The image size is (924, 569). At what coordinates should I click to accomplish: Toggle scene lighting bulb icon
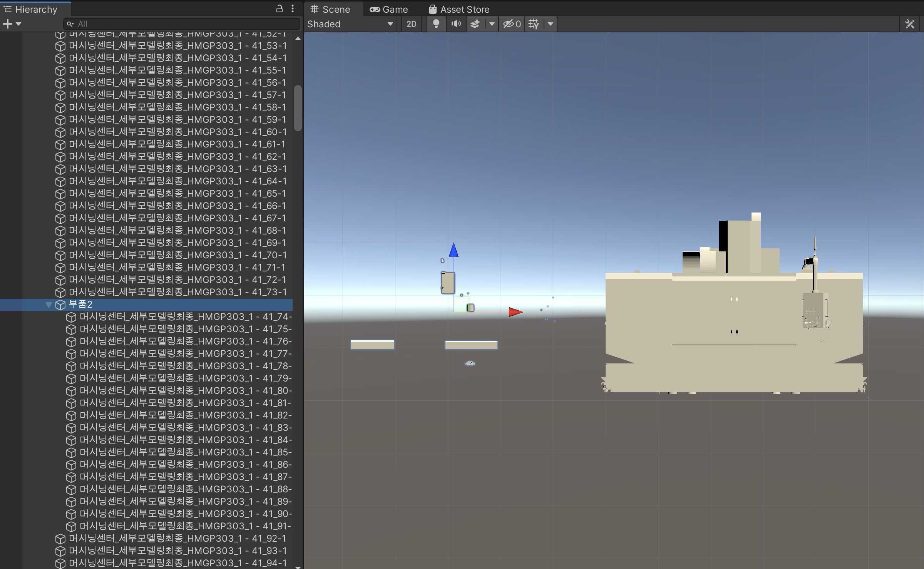[436, 24]
